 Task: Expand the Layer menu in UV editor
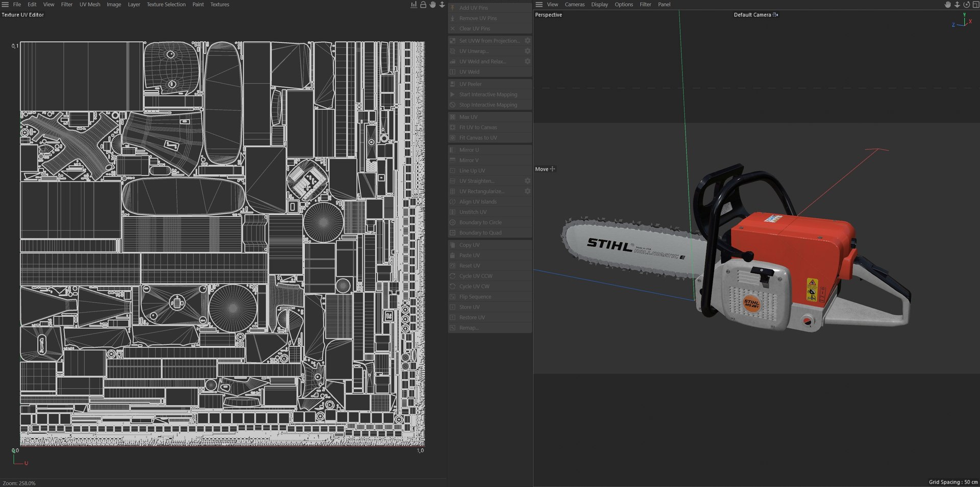click(134, 5)
